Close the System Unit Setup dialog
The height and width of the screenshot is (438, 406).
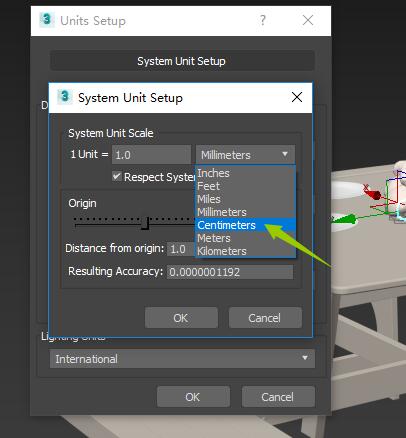(297, 97)
